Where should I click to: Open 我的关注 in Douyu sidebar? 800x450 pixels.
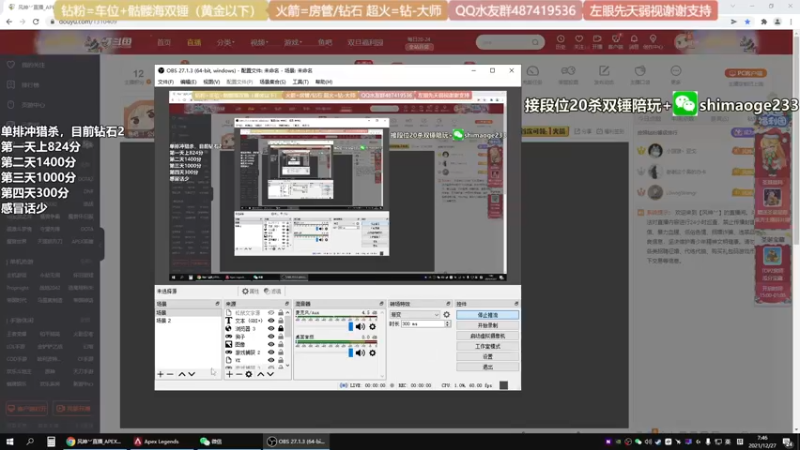[x=33, y=65]
